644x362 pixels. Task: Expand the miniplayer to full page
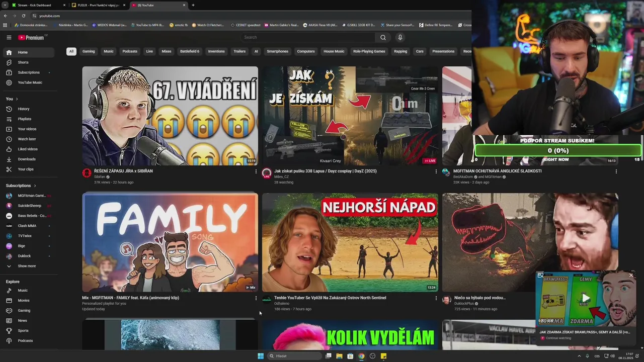pos(540,276)
